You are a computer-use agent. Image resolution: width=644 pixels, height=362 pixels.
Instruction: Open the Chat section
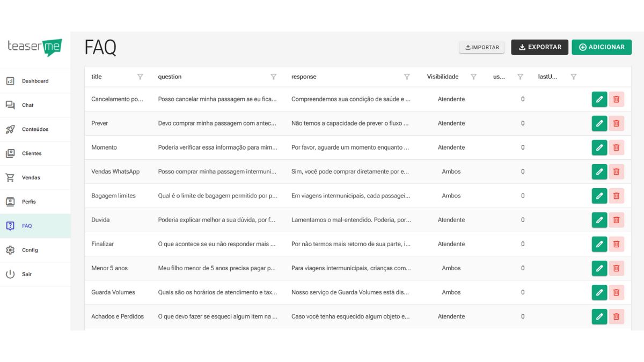point(35,105)
